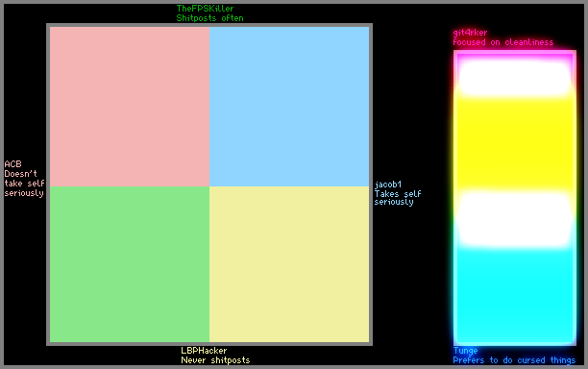Click 'Focused on cleanliness' text
This screenshot has height=369, width=588.
coord(502,42)
